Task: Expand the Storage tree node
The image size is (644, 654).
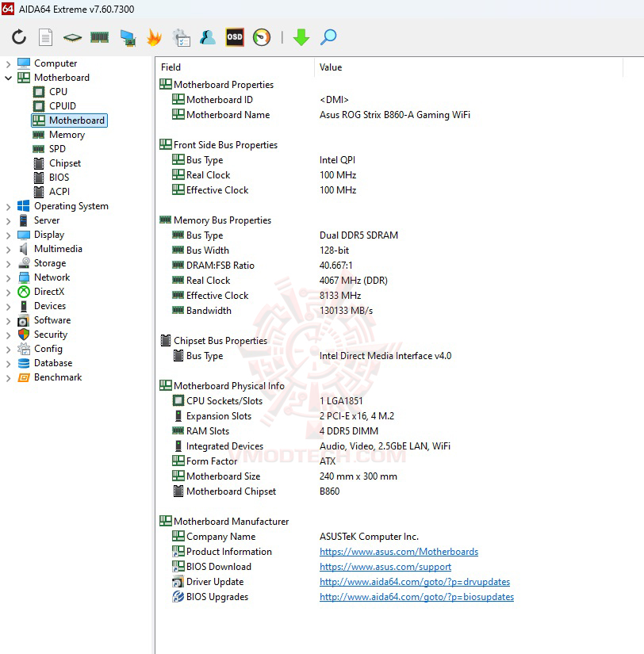Action: click(8, 264)
